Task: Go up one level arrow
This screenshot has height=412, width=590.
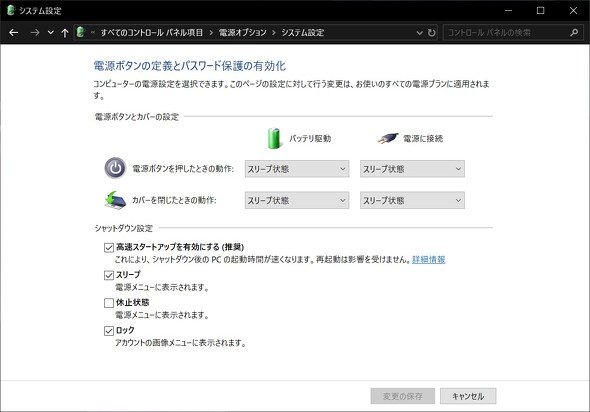Action: pos(65,33)
